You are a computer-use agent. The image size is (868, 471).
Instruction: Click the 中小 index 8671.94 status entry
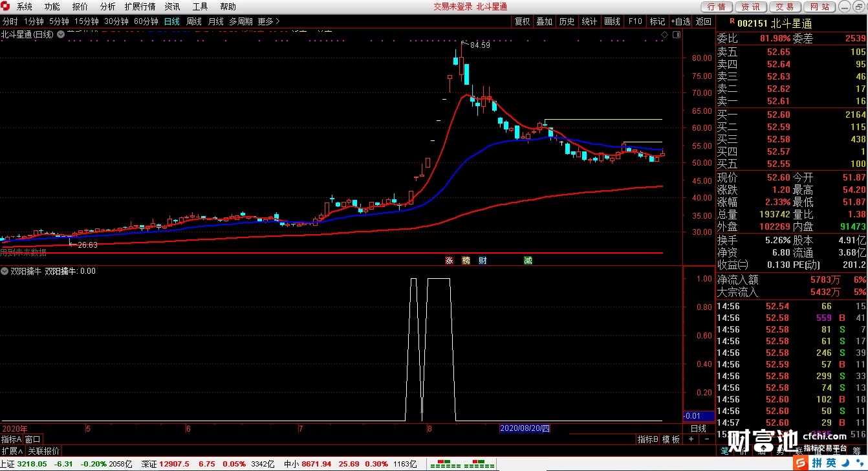pos(350,464)
